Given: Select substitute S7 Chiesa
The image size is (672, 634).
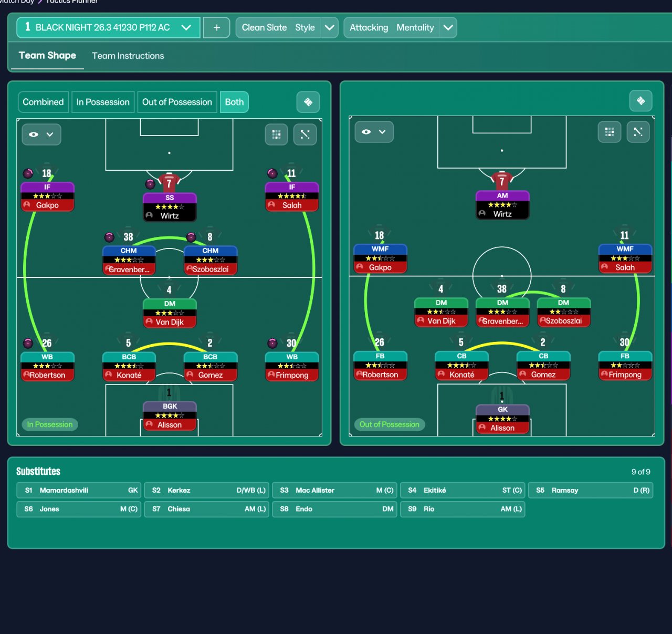Looking at the screenshot, I should [x=207, y=509].
